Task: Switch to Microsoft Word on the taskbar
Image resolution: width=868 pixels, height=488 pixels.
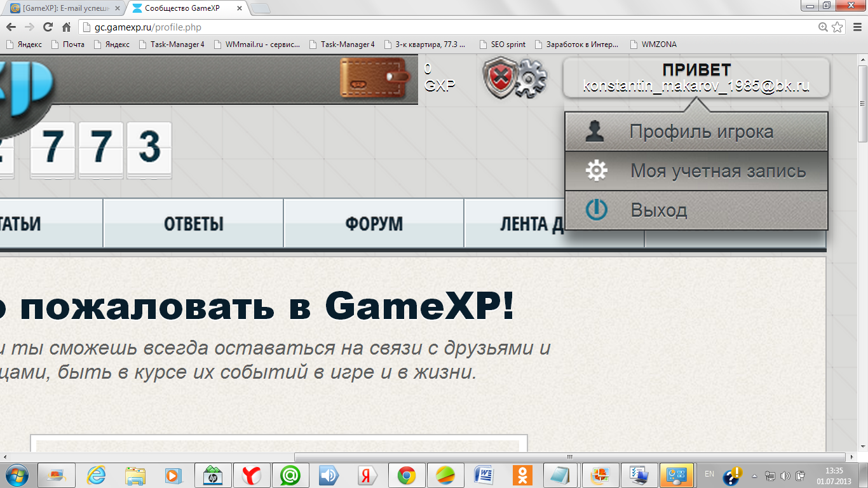Action: pyautogui.click(x=484, y=475)
